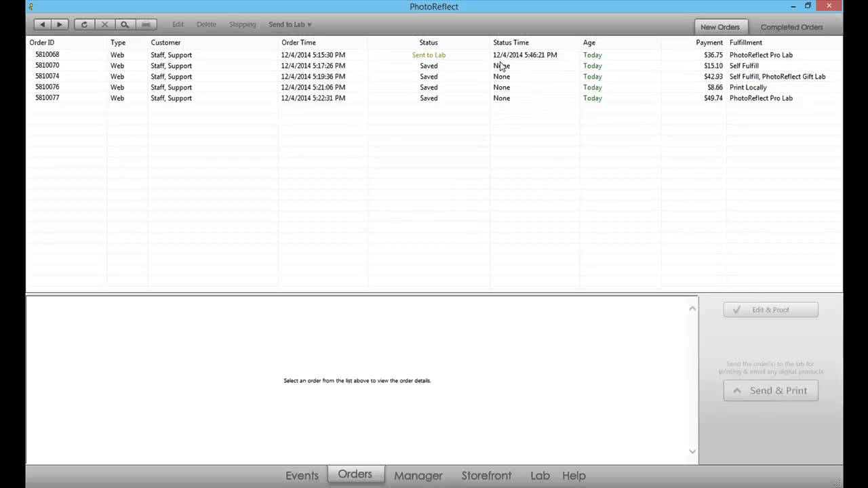Select order 5810077
868x488 pixels.
click(x=434, y=98)
